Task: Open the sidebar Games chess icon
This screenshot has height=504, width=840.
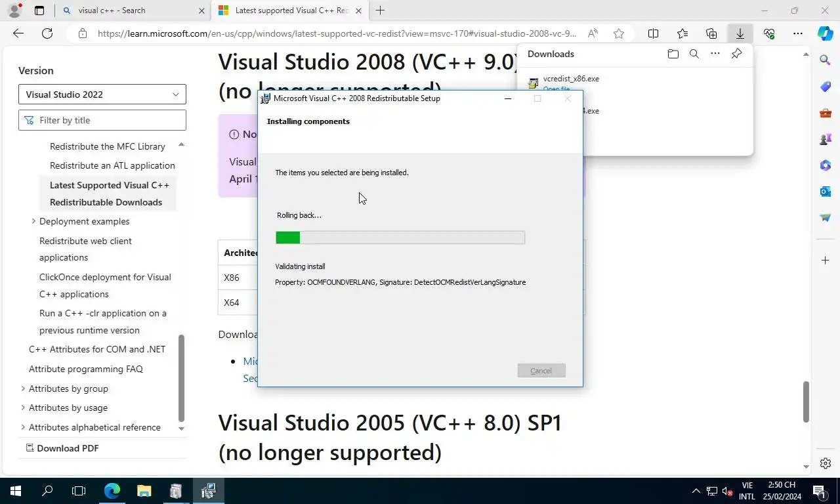Action: [826, 139]
